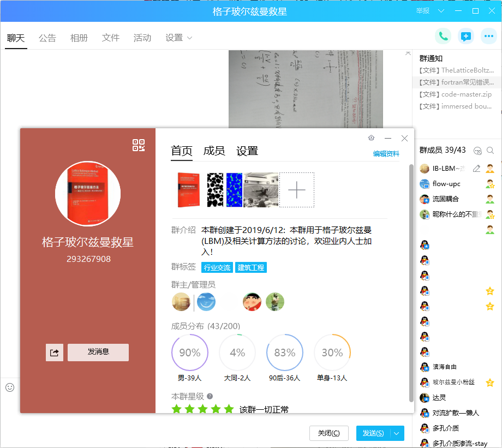Switch to the 成员 tab in group profile

click(x=215, y=152)
